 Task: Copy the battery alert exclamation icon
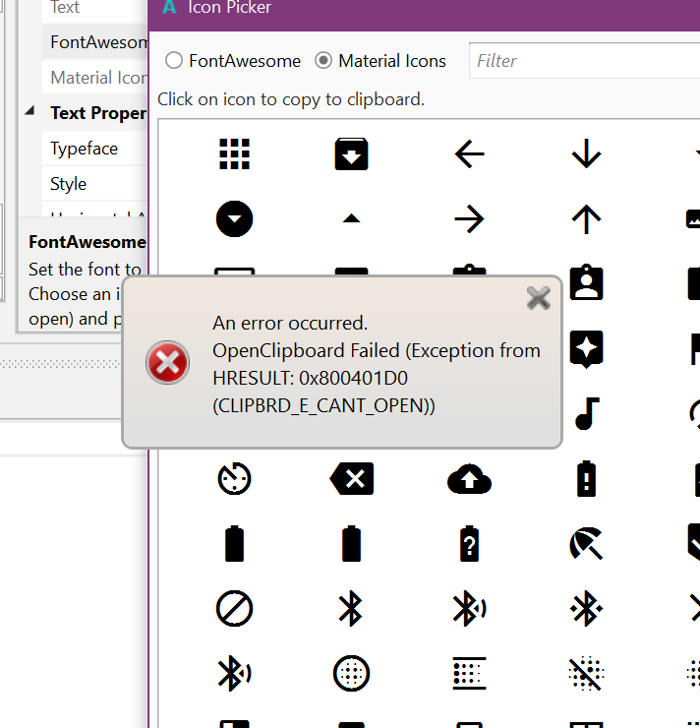(x=586, y=478)
